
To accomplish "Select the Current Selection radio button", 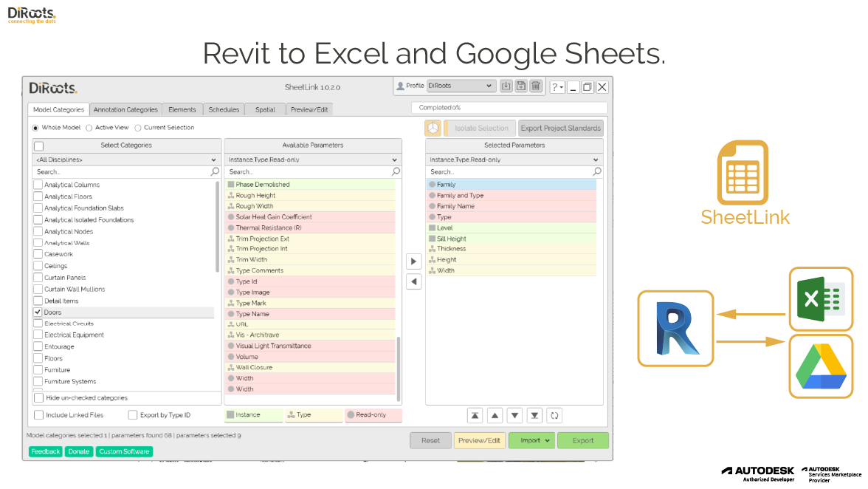I will tap(138, 128).
